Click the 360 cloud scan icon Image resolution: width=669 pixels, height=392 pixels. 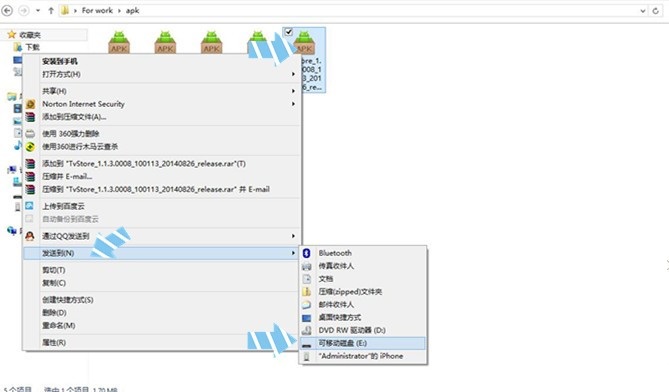pyautogui.click(x=30, y=147)
